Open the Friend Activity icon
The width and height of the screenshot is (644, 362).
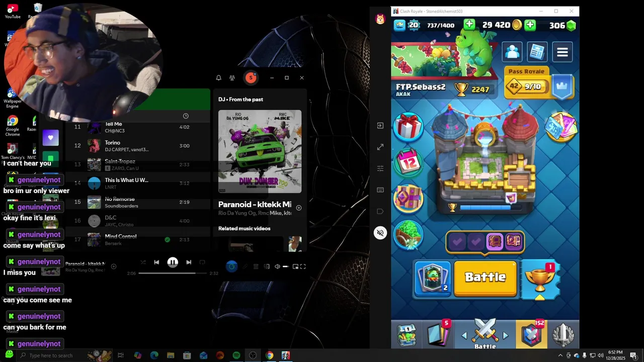click(x=232, y=78)
